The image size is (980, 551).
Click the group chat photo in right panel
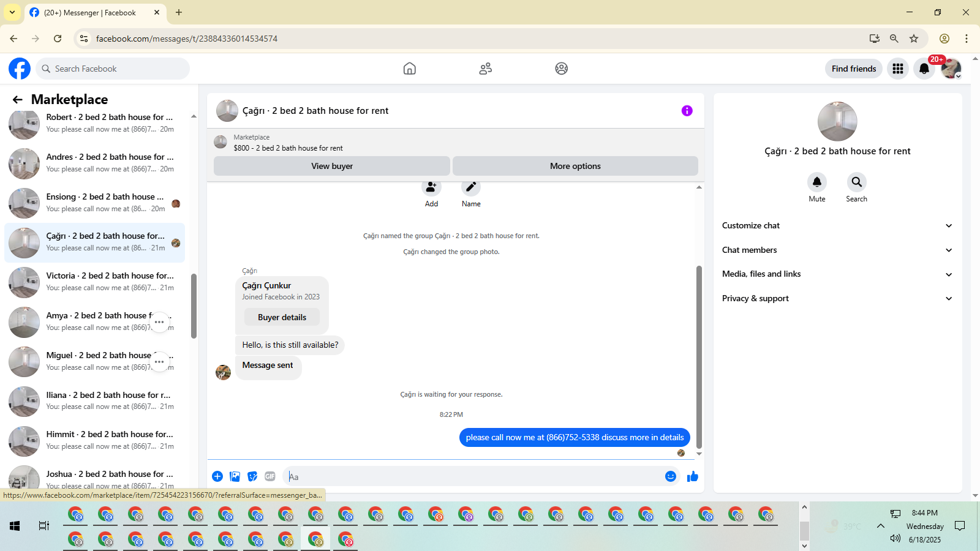tap(837, 121)
